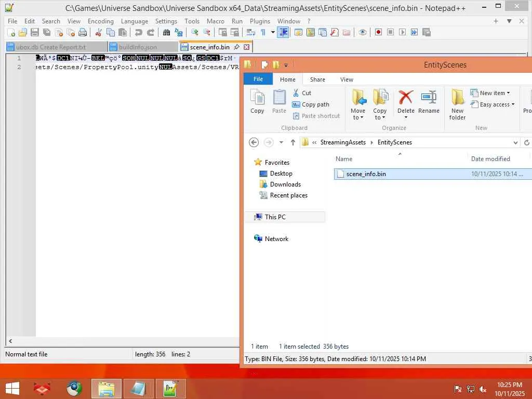Zoom out using the Notepad++ toolbar
The width and height of the screenshot is (532, 399).
coord(207,32)
